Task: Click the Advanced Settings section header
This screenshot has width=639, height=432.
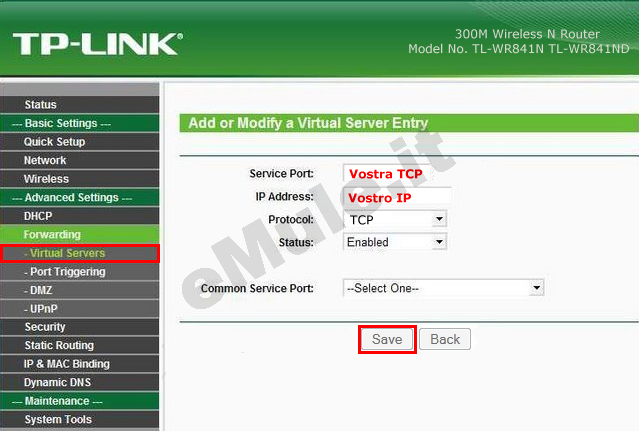Action: [80, 197]
